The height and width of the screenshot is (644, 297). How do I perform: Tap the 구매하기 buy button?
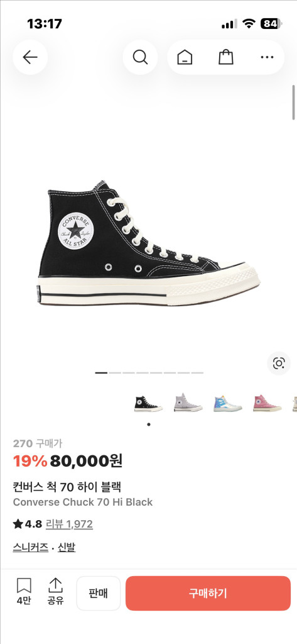point(208,593)
